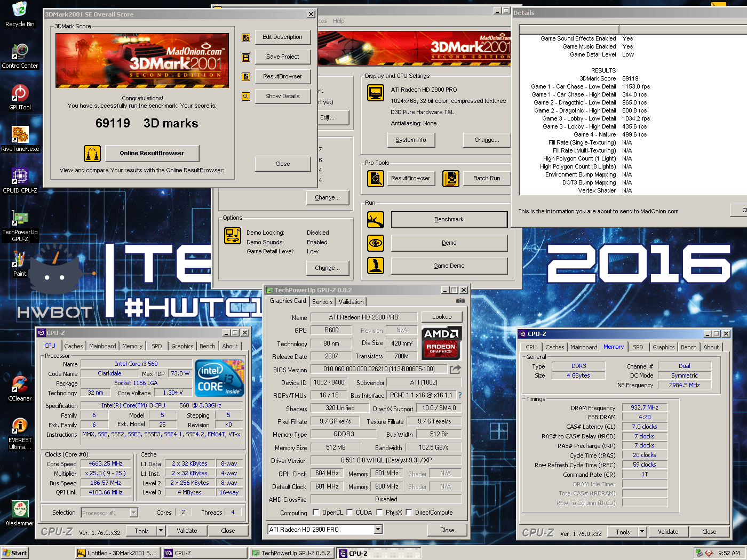Screen dimensions: 747x560
Task: Switch to Untitled - 3DMark2001 taskbar item
Action: click(117, 553)
